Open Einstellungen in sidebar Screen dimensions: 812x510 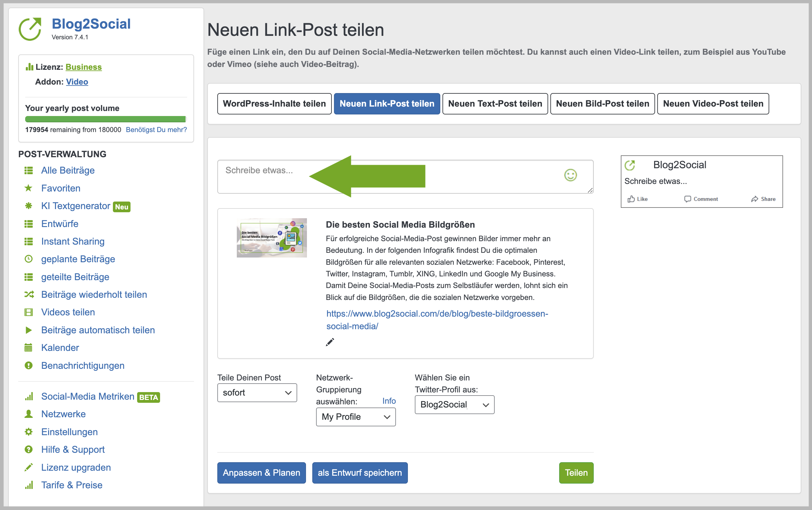pyautogui.click(x=70, y=432)
